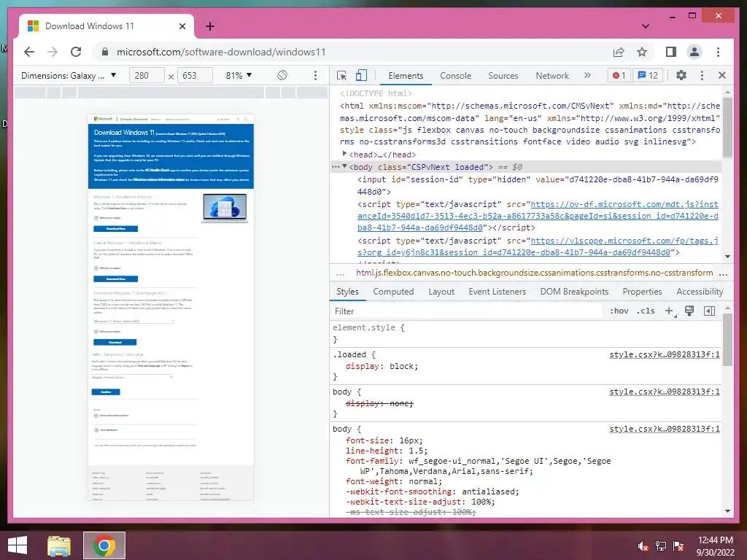Close the DevTools panel
The image size is (747, 560).
click(722, 75)
